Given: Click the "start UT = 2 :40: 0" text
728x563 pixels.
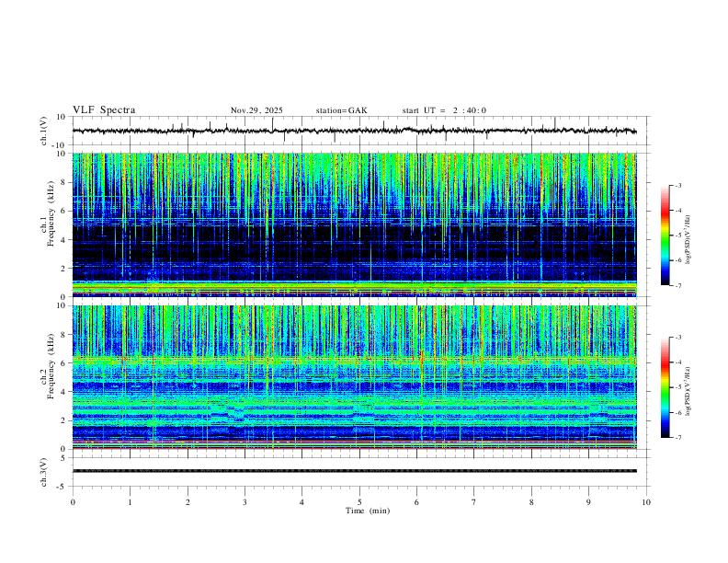Looking at the screenshot, I should coord(444,110).
